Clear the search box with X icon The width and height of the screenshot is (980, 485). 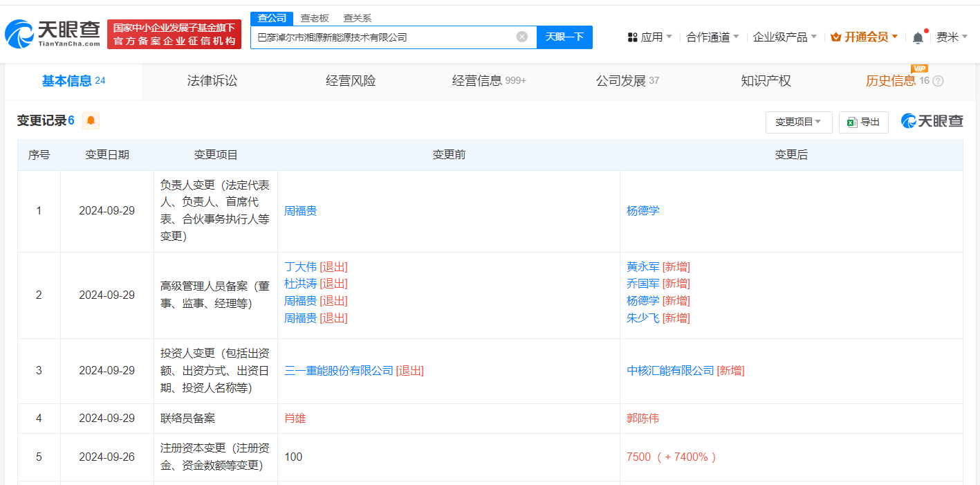point(522,37)
